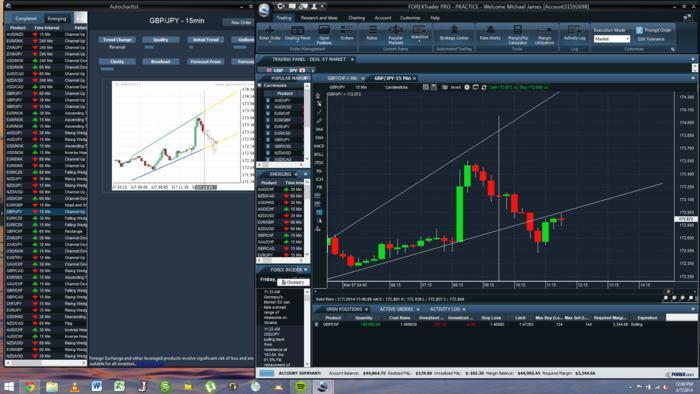
Task: Switch to the GBP/CHF chart tab
Action: tap(342, 79)
